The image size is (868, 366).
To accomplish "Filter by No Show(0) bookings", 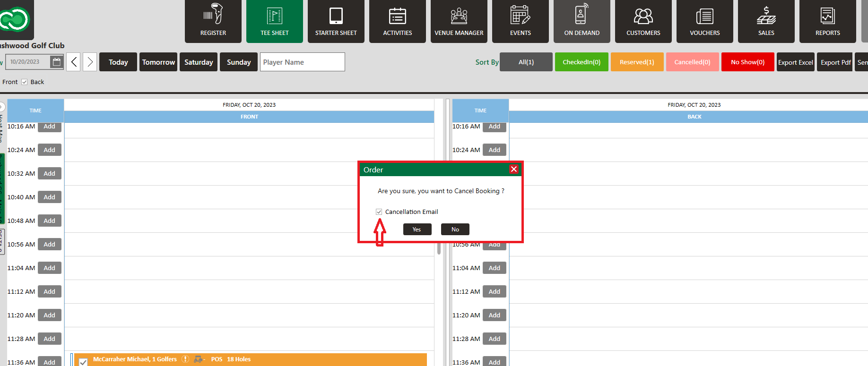I will (748, 62).
